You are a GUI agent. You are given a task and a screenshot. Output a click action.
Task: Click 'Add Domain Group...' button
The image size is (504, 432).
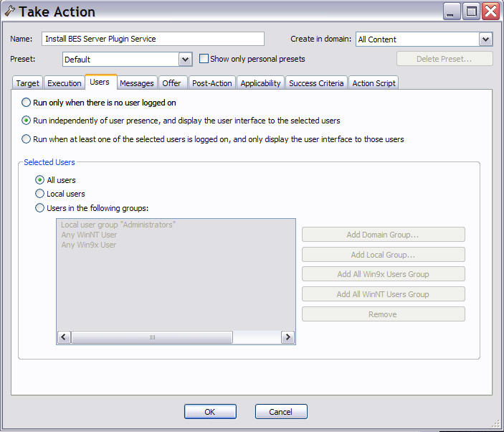point(383,235)
